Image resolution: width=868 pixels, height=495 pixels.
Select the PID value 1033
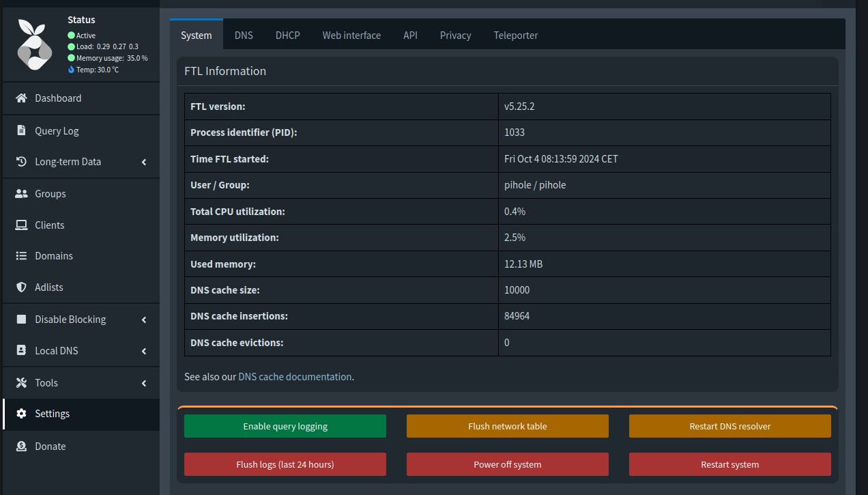(x=515, y=132)
